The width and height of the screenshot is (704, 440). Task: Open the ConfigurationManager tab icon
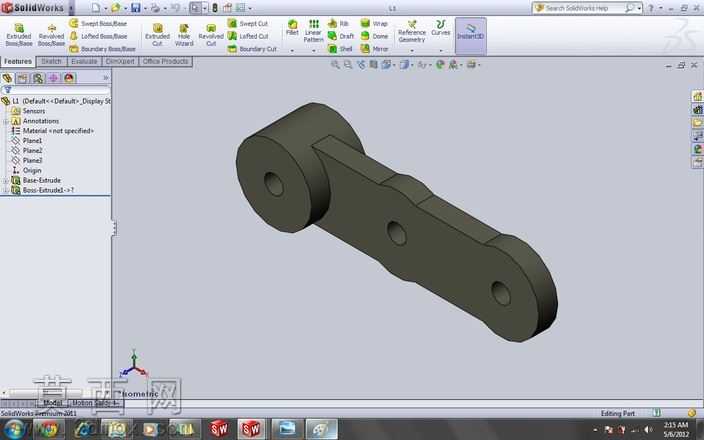click(38, 78)
